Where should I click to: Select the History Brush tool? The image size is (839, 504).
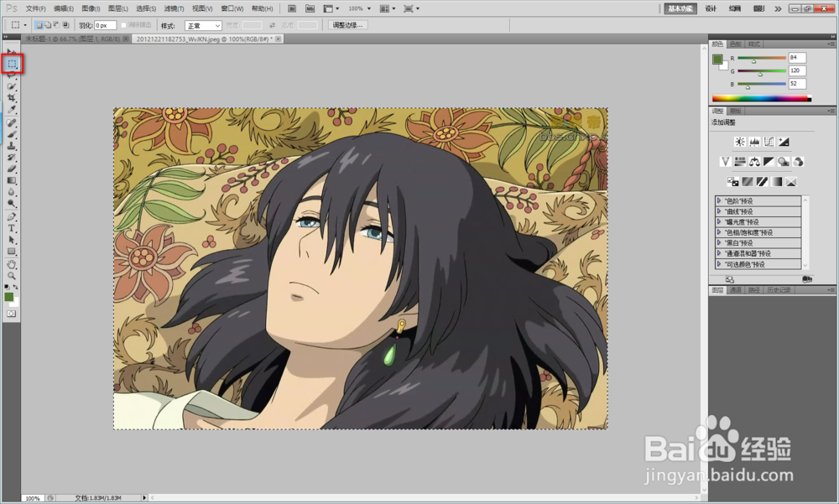11,158
